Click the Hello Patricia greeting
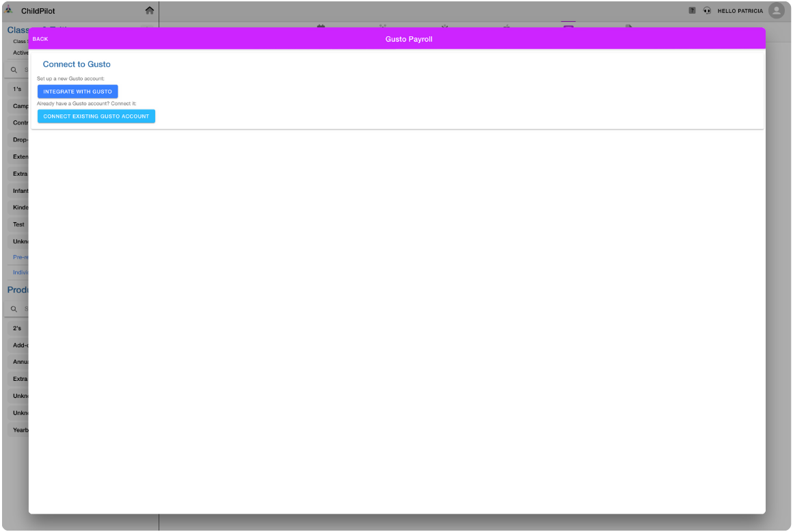793x532 pixels. point(740,11)
